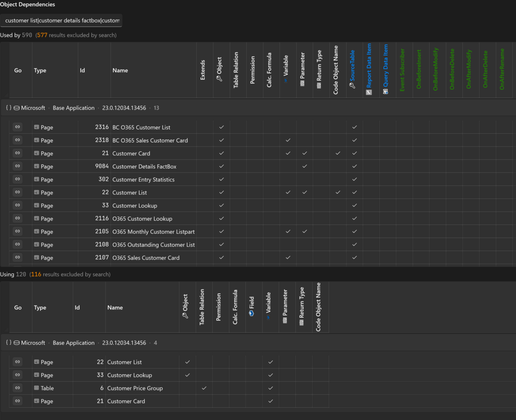Image resolution: width=516 pixels, height=420 pixels.
Task: Go to Customer Lookup in Using table
Action: (17, 375)
